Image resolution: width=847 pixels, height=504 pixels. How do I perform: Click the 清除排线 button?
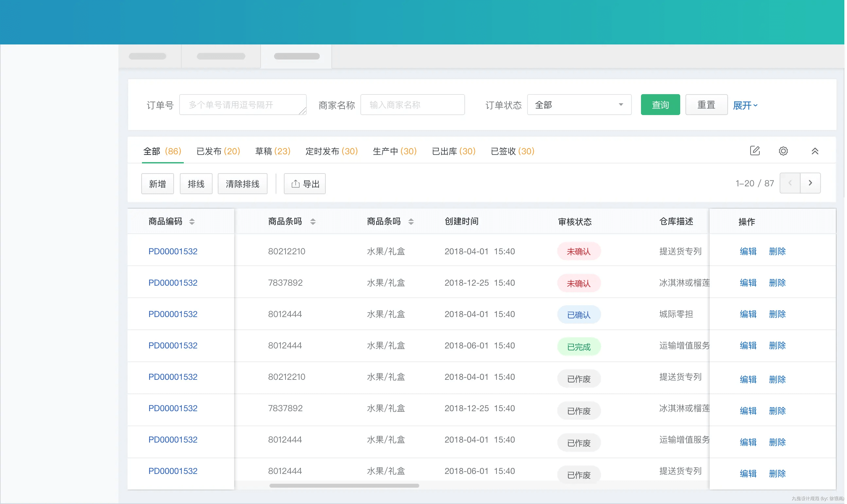click(x=243, y=184)
